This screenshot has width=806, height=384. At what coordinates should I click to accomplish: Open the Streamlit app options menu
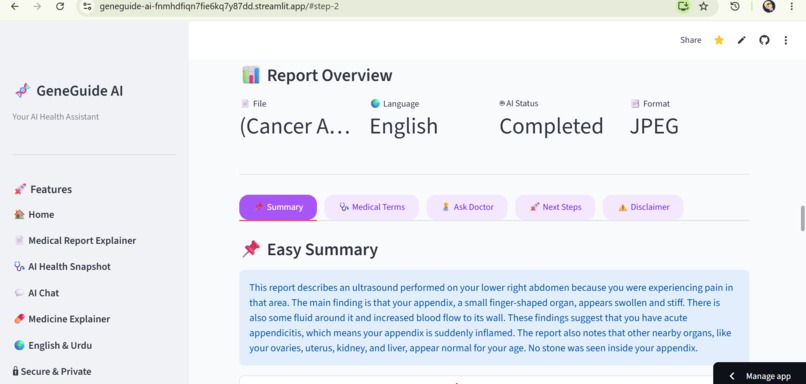tap(785, 40)
